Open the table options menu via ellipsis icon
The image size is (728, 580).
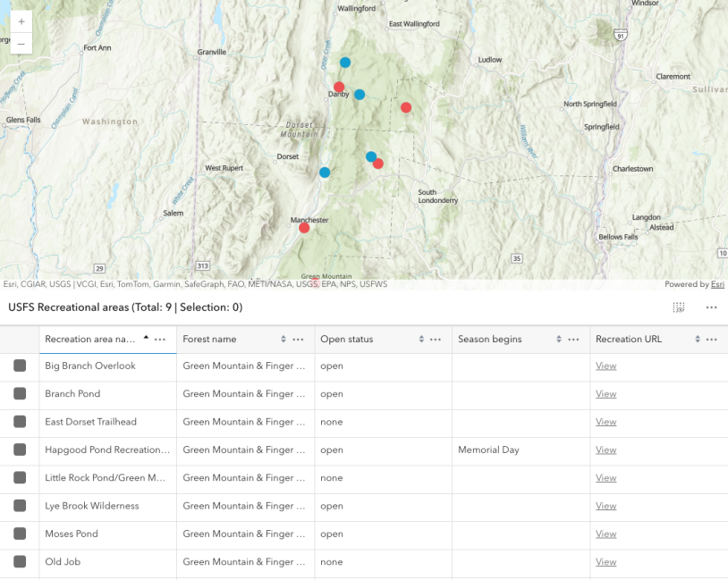point(712,307)
